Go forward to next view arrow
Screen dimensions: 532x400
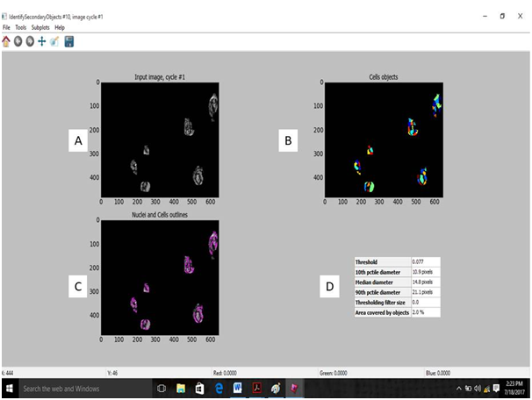click(x=30, y=41)
